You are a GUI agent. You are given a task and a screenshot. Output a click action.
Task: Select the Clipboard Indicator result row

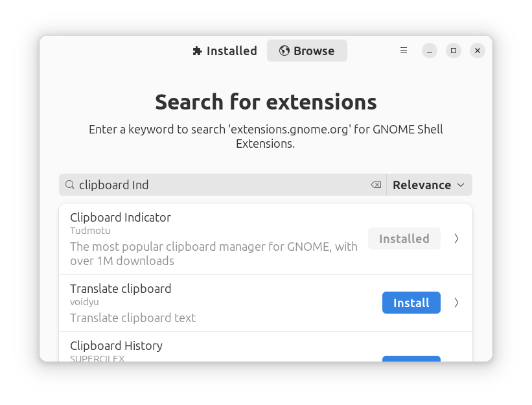coord(266,239)
